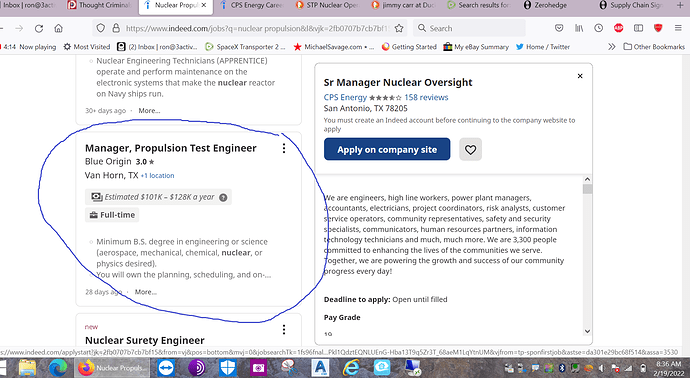Viewport: 690px width, 378px height.
Task: Open TeamViewer from taskbar
Action: click(166, 368)
